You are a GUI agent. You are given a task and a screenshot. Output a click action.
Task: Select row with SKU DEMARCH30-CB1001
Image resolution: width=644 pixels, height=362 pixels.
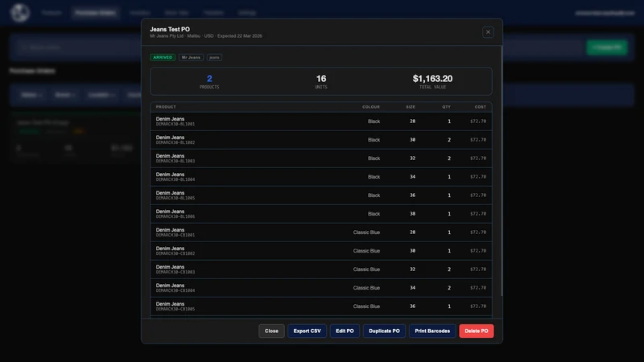[x=321, y=232]
